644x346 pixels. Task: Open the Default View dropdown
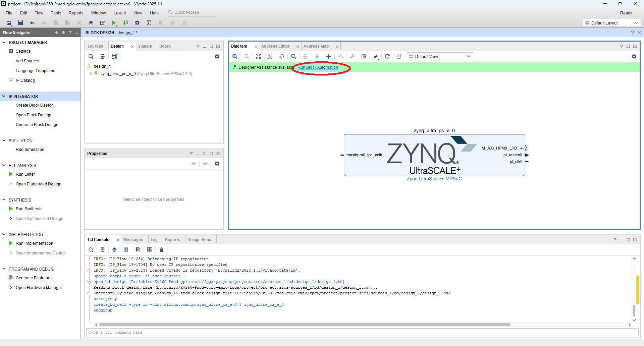point(440,56)
